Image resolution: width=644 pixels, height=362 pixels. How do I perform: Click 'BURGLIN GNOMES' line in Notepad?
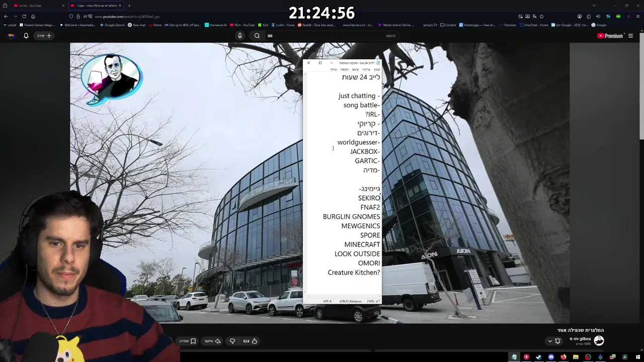[351, 217]
